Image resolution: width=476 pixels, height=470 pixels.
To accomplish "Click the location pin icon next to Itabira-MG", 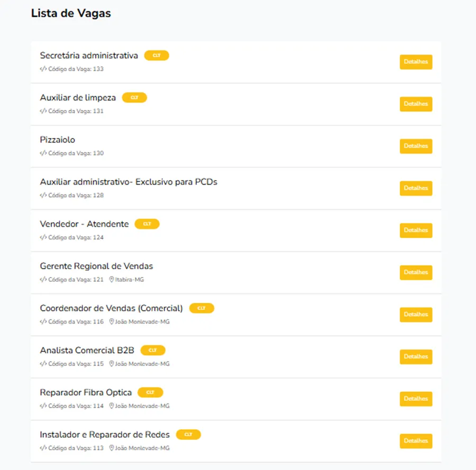I will [x=112, y=280].
